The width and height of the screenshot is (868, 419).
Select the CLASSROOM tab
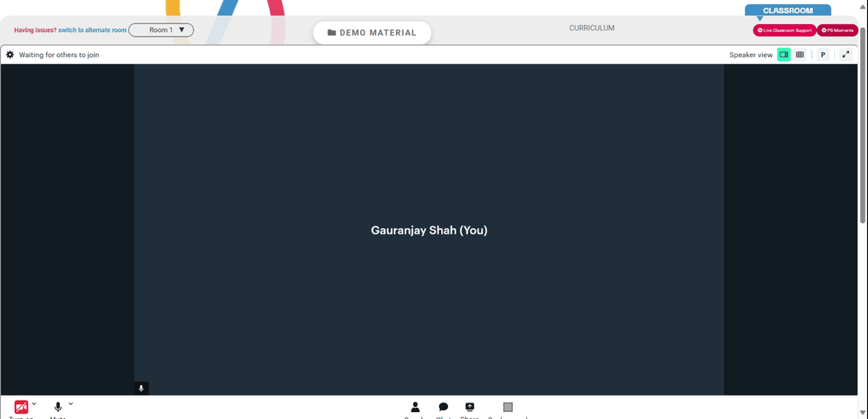[788, 10]
